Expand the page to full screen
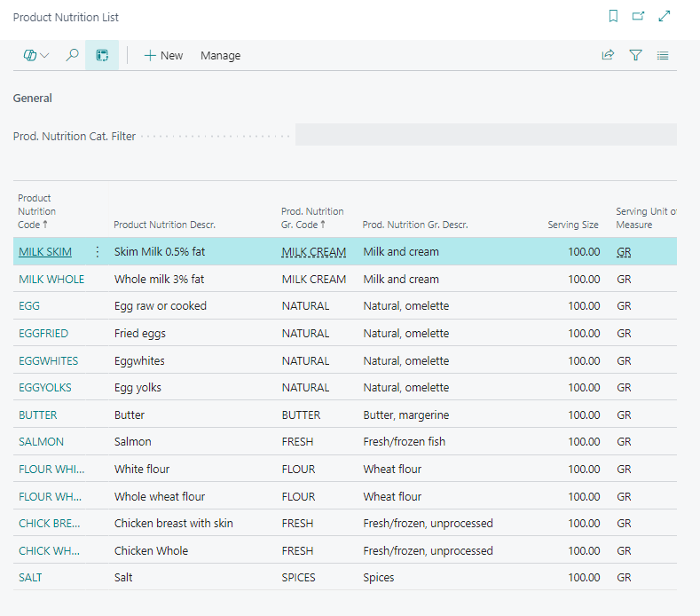Image resolution: width=700 pixels, height=616 pixels. (665, 16)
